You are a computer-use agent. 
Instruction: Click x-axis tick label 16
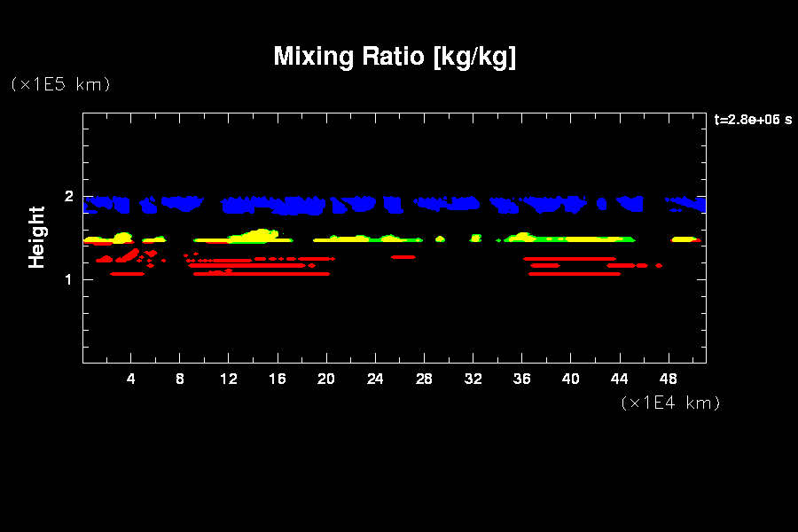click(278, 379)
